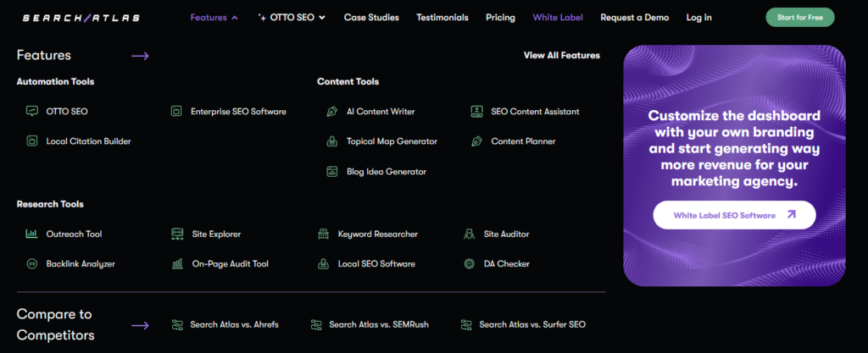Screen dimensions: 868x353
Task: Select Request a Demo in navigation
Action: (634, 17)
